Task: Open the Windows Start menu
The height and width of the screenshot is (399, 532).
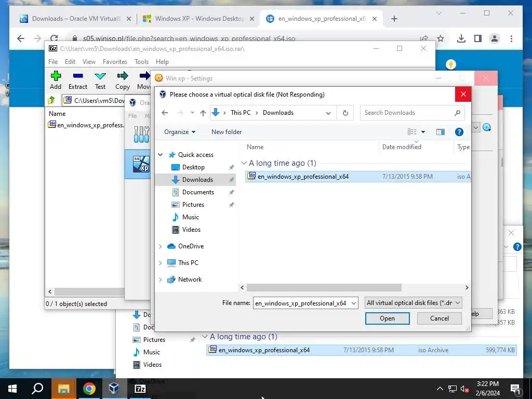Action: pos(12,389)
